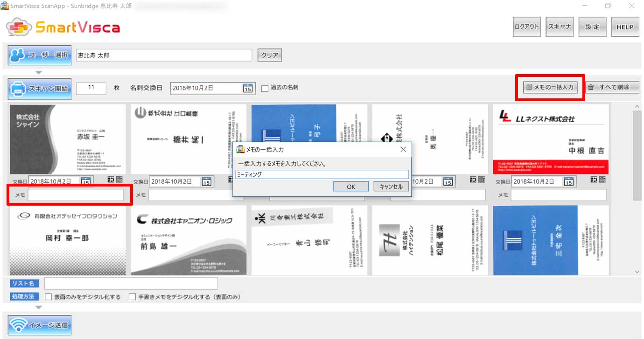The image size is (644, 339).
Task: Select the 有限会社オデッセイプロダクション card thumbnail
Action: point(68,240)
